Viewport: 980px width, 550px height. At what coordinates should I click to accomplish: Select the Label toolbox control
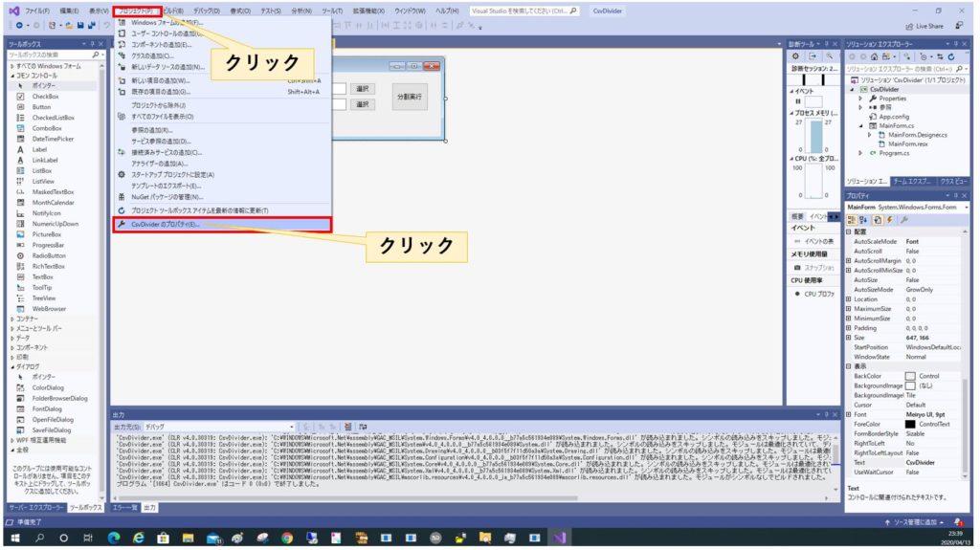39,150
